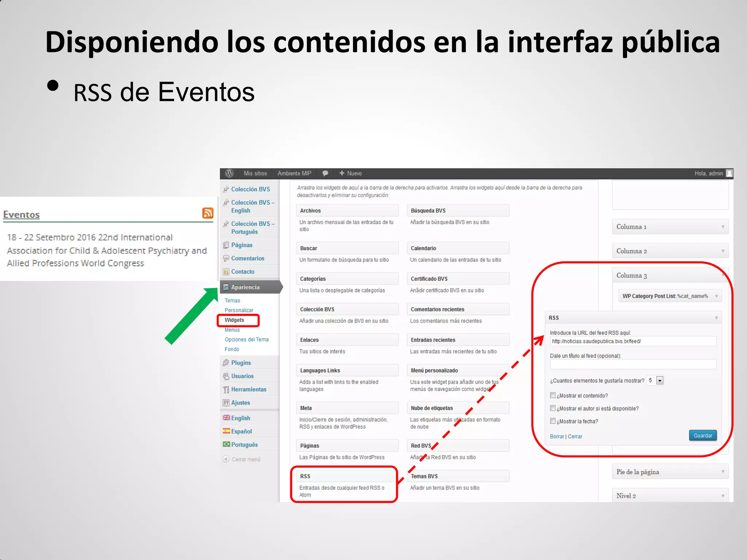Click the Apariencia sidebar icon
This screenshot has width=747, height=560.
tap(226, 287)
